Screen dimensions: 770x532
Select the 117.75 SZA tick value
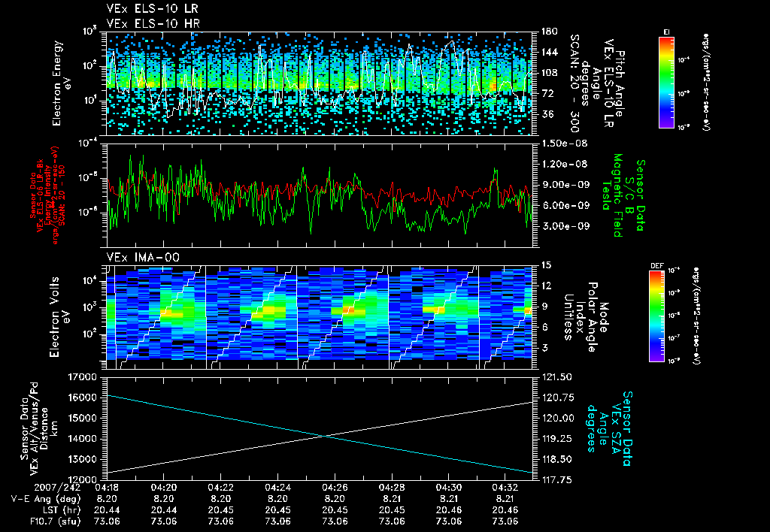pyautogui.click(x=556, y=480)
